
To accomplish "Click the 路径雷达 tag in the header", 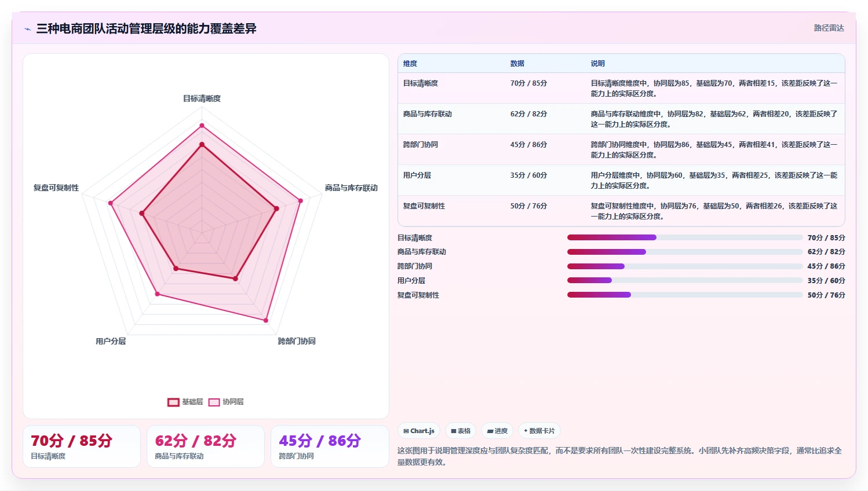I will (x=829, y=28).
